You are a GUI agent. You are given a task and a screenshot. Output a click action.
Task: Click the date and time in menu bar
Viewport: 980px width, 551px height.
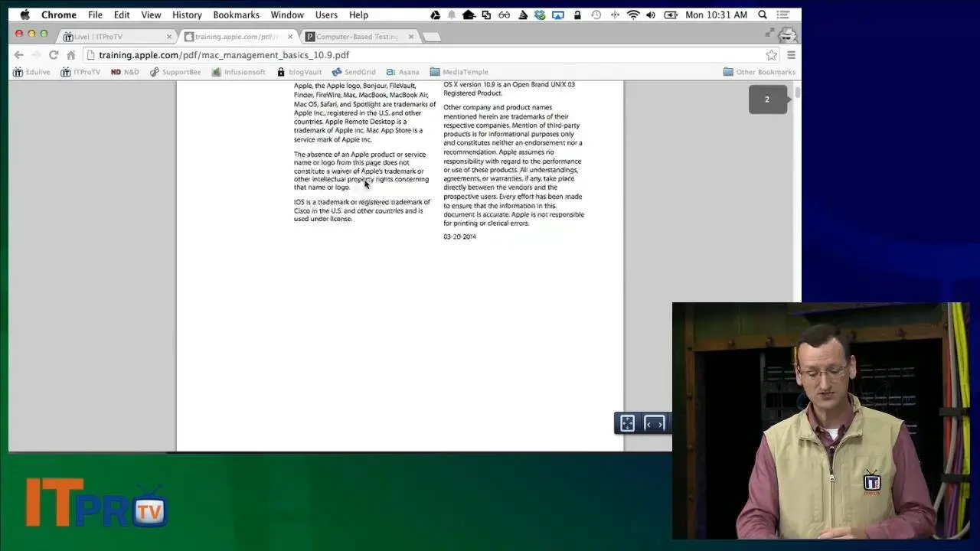(716, 15)
